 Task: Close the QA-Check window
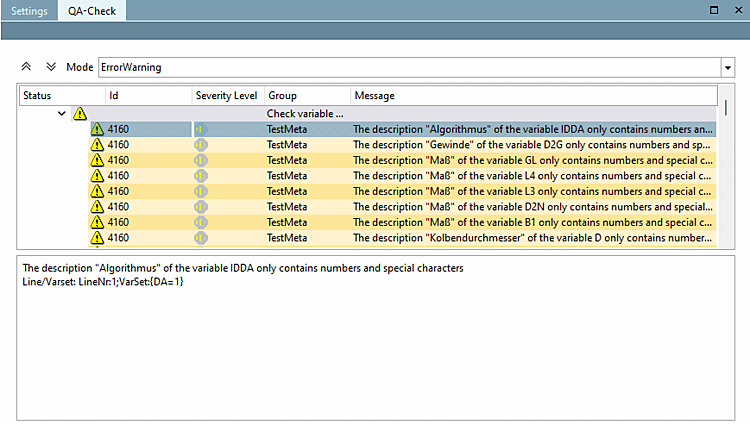[739, 10]
